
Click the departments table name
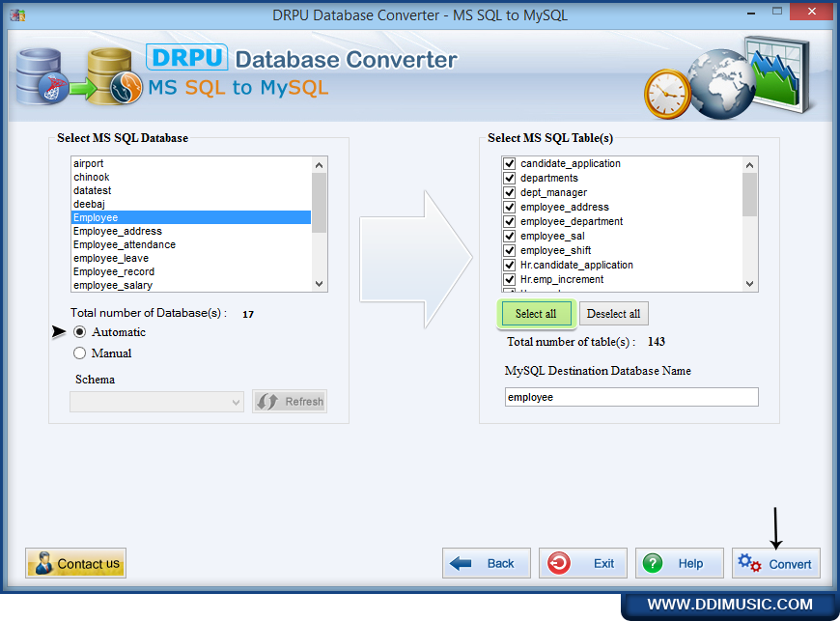pyautogui.click(x=549, y=178)
